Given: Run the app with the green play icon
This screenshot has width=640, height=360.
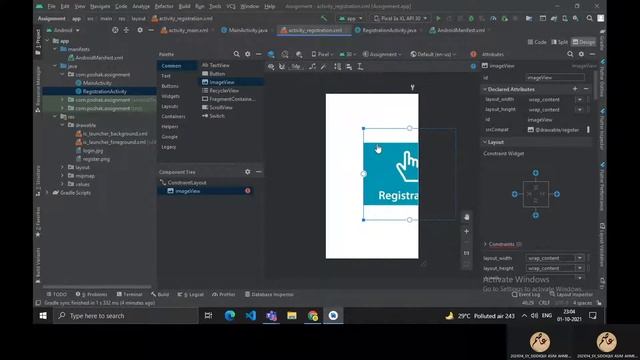Looking at the screenshot, I should click(x=438, y=18).
